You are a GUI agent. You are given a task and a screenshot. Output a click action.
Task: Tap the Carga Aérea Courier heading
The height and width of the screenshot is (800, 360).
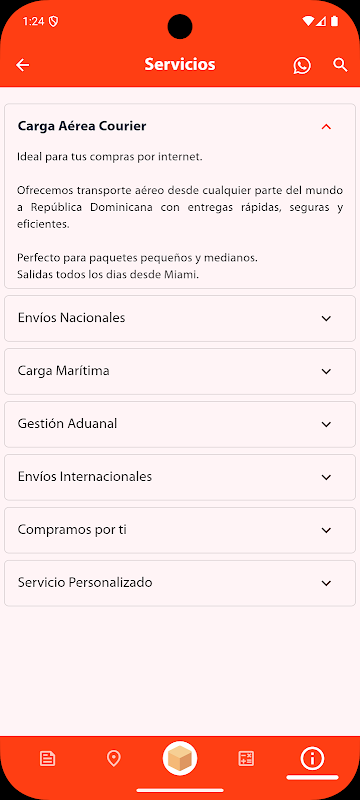pos(82,126)
